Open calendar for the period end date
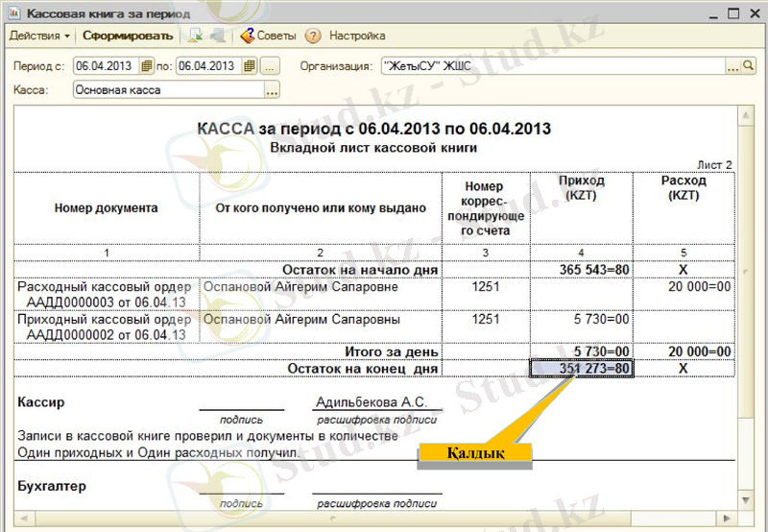 point(249,66)
